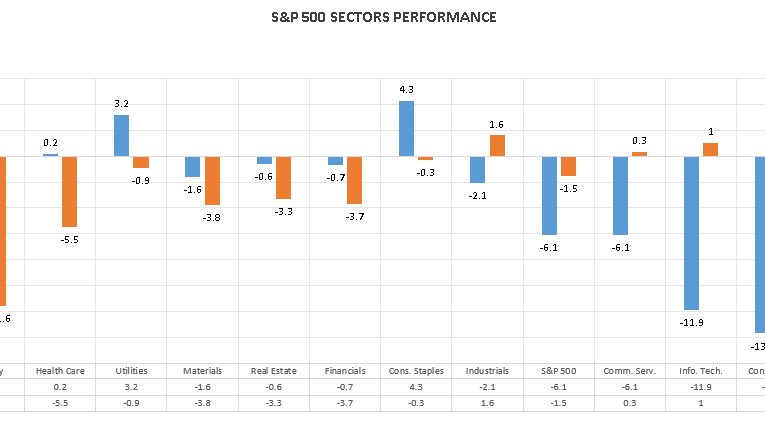The width and height of the screenshot is (765, 423).
Task: Select the blue Utilities bar
Action: click(x=121, y=135)
